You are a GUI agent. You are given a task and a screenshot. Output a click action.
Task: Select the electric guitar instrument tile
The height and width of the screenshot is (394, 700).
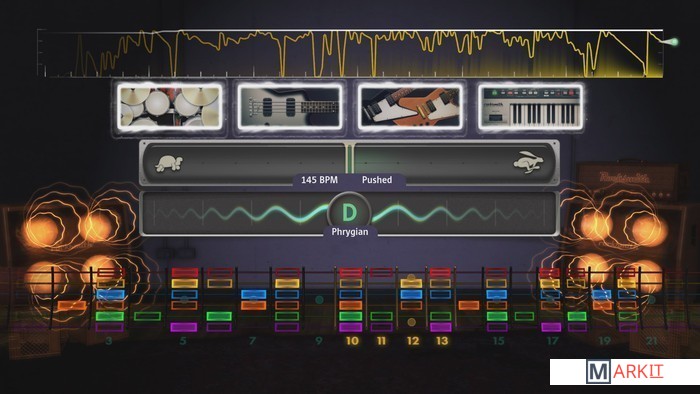pyautogui.click(x=410, y=107)
